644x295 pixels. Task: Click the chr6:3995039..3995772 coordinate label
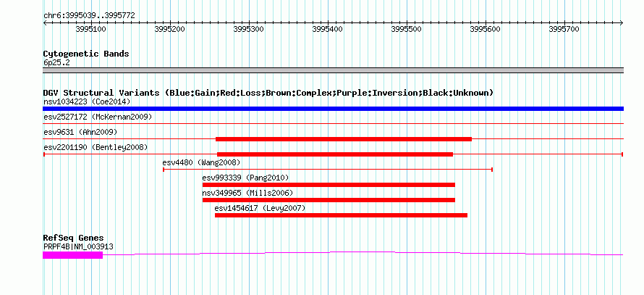89,16
